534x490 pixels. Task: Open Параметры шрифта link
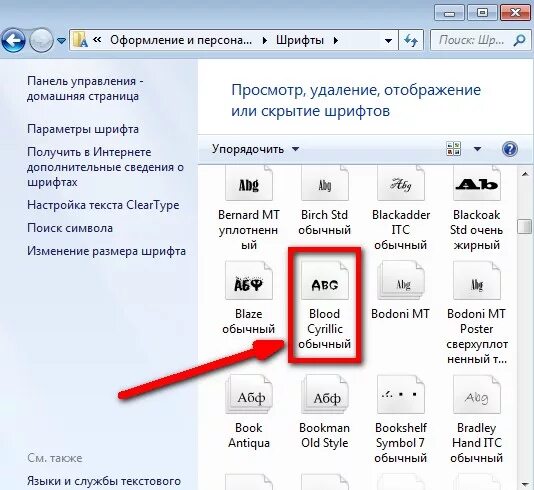(83, 129)
